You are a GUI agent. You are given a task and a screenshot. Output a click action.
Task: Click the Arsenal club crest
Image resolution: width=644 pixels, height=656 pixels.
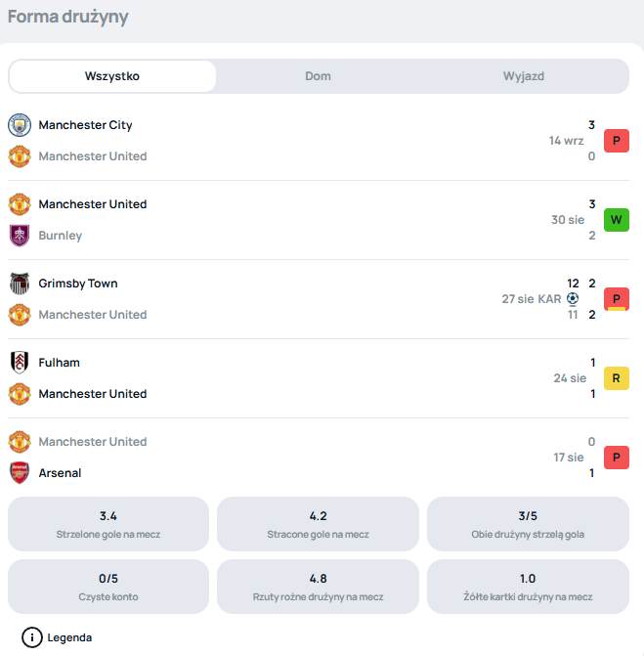[20, 473]
